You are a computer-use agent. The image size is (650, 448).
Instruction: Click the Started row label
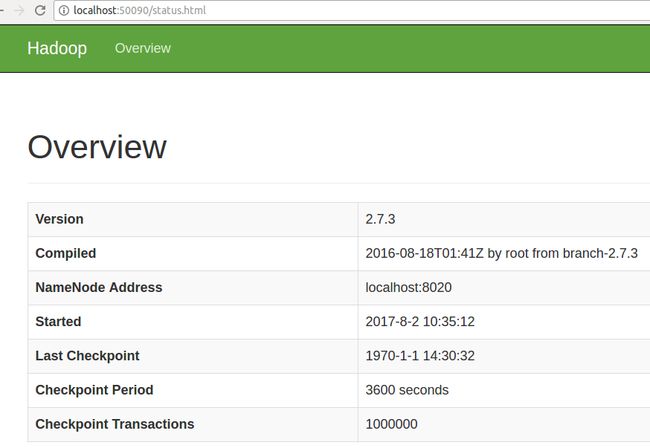click(58, 322)
